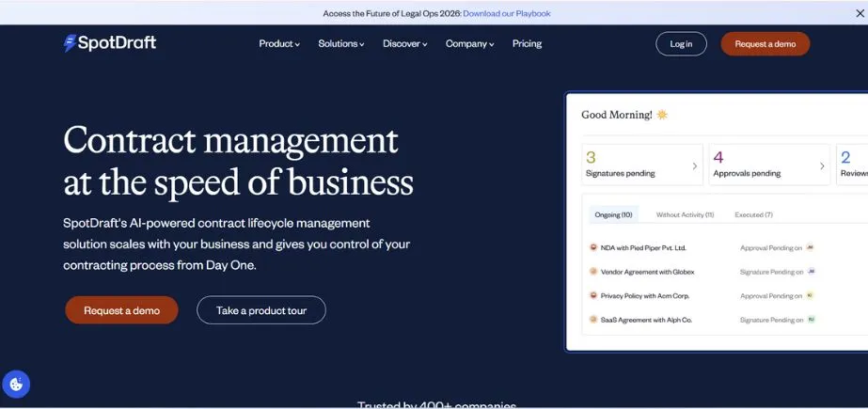
Task: Click Good Morning! greeting text
Action: 617,115
